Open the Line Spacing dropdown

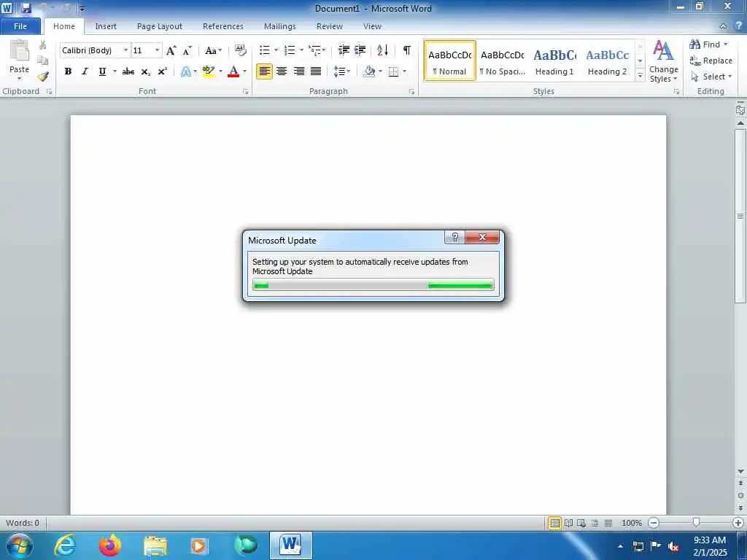click(x=341, y=71)
